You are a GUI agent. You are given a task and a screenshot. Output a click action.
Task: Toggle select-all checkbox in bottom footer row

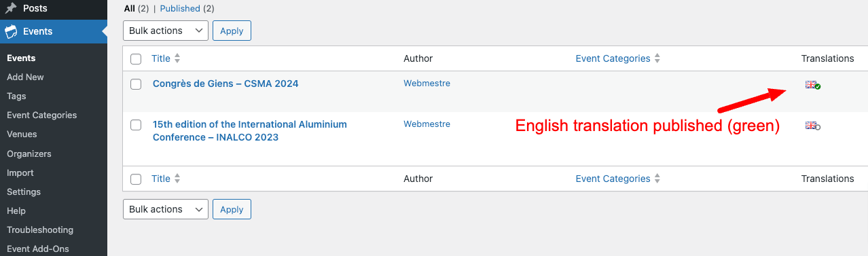point(136,179)
